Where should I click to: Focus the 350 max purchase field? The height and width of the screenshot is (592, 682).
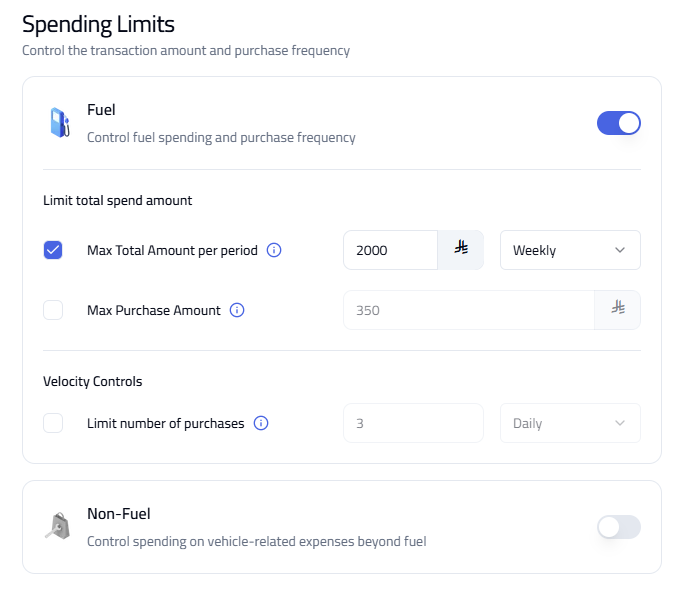click(x=469, y=310)
